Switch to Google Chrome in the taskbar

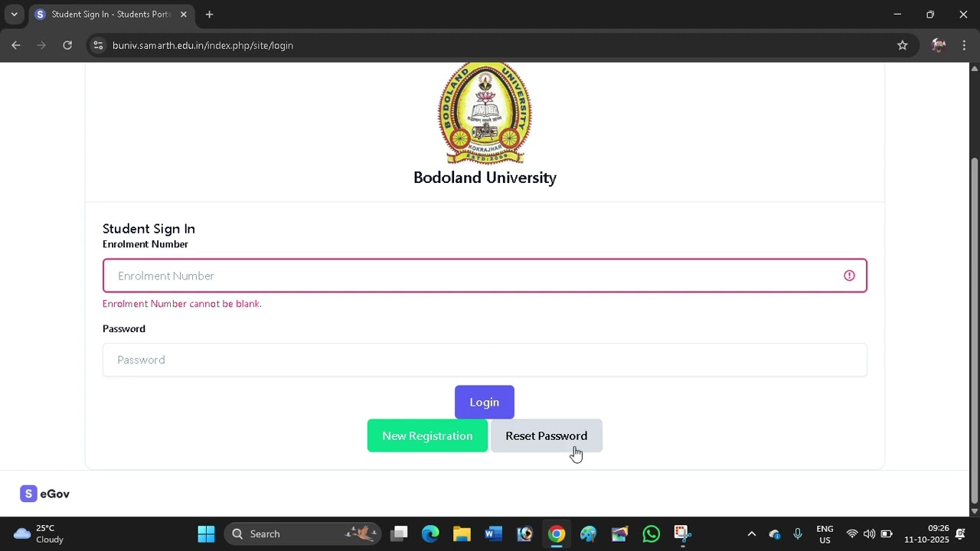click(557, 533)
